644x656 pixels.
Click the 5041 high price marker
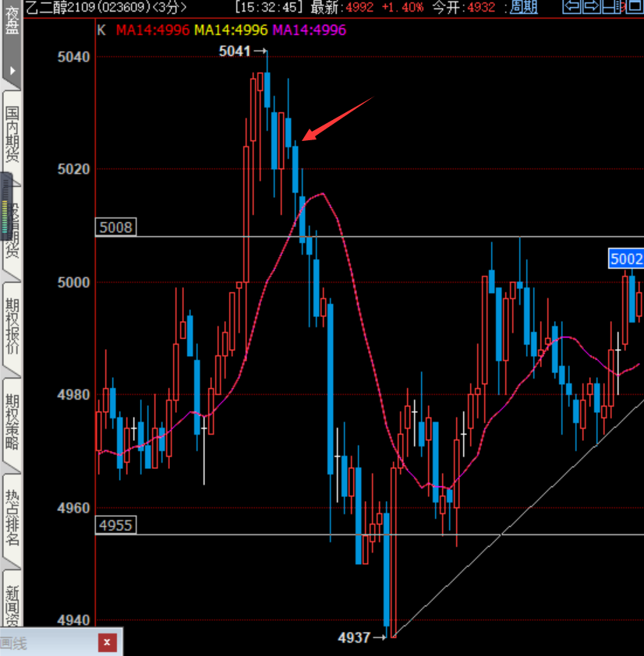242,51
